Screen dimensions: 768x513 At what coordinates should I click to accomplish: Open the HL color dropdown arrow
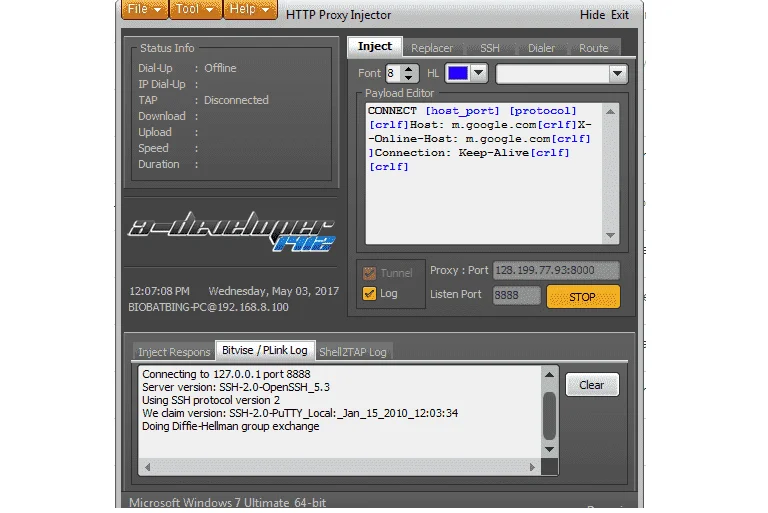tap(479, 73)
